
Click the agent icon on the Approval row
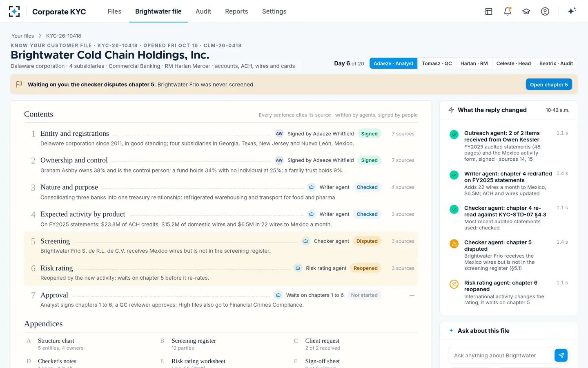click(278, 295)
